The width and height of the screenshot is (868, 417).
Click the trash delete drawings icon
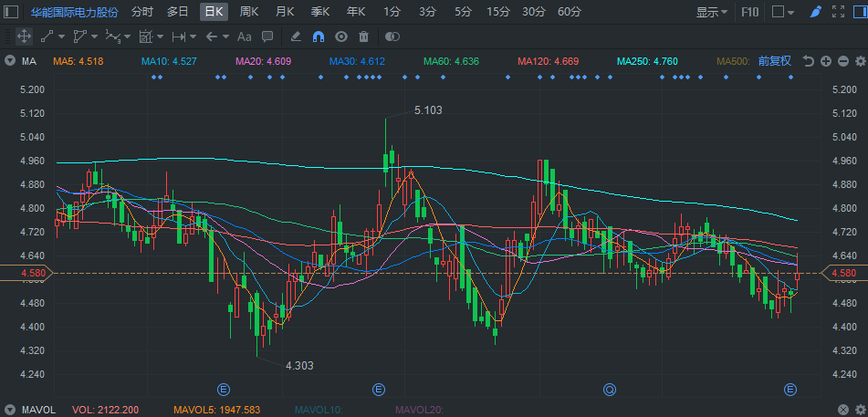tap(363, 36)
